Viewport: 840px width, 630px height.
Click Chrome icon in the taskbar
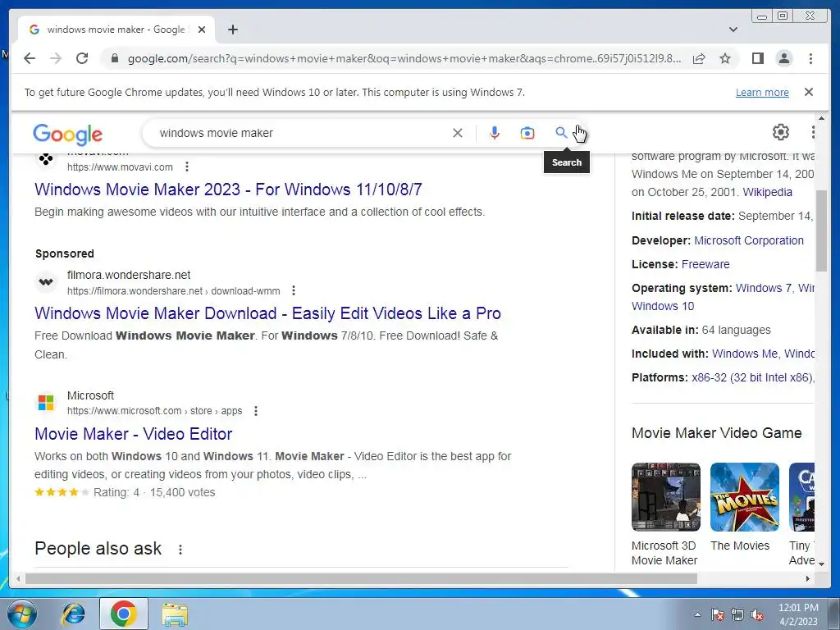coord(124,614)
